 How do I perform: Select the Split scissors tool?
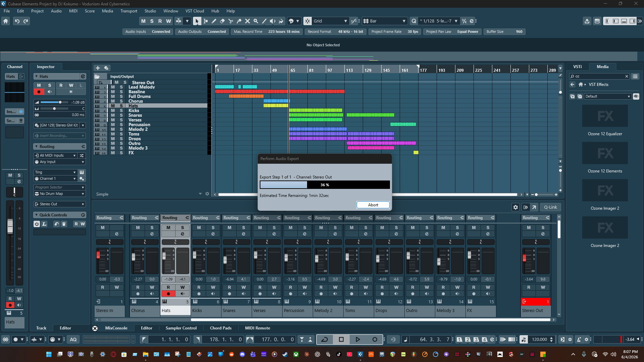(231, 21)
